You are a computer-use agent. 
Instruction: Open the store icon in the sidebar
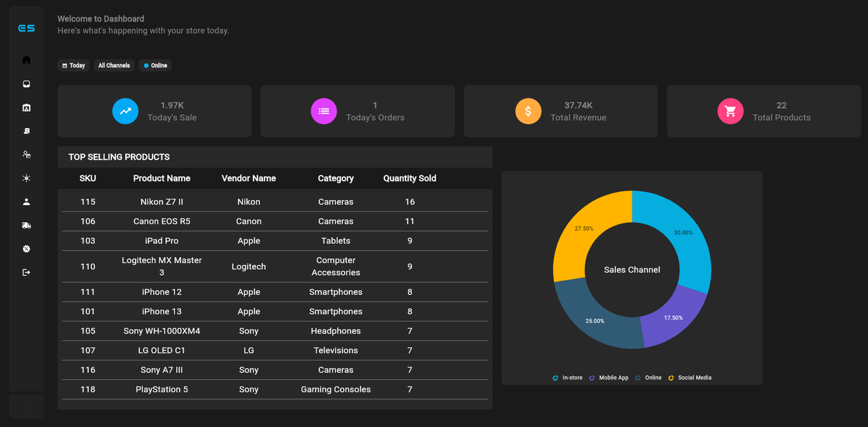26,107
